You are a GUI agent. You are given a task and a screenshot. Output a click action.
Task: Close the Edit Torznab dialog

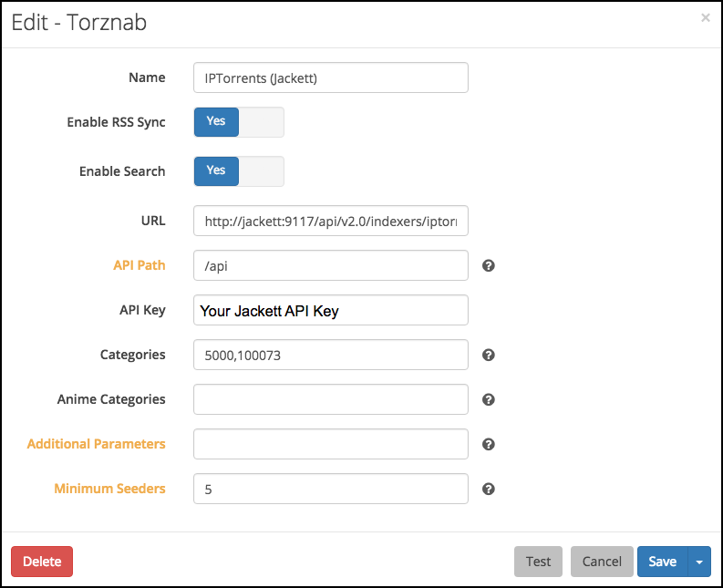[x=705, y=17]
